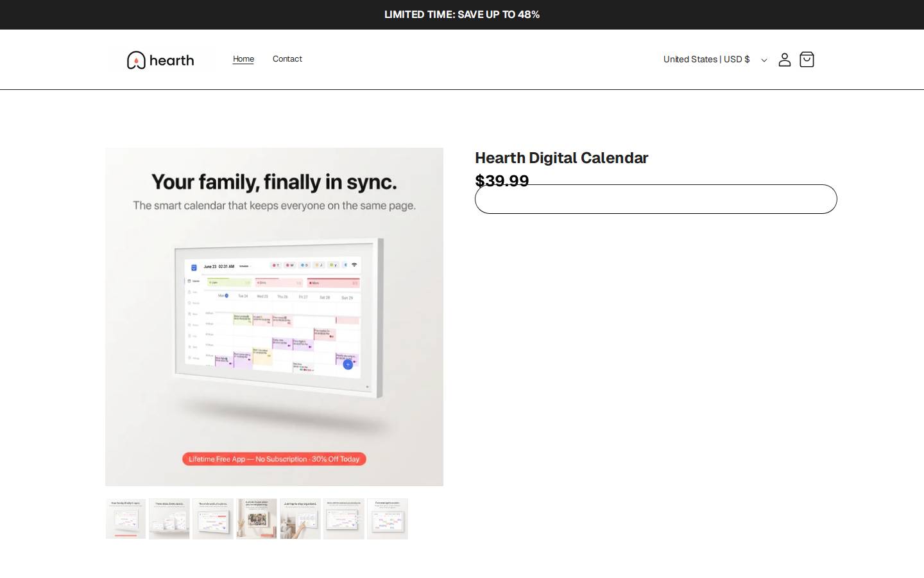The height and width of the screenshot is (578, 924).
Task: Go to the Home menu item
Action: tap(243, 59)
